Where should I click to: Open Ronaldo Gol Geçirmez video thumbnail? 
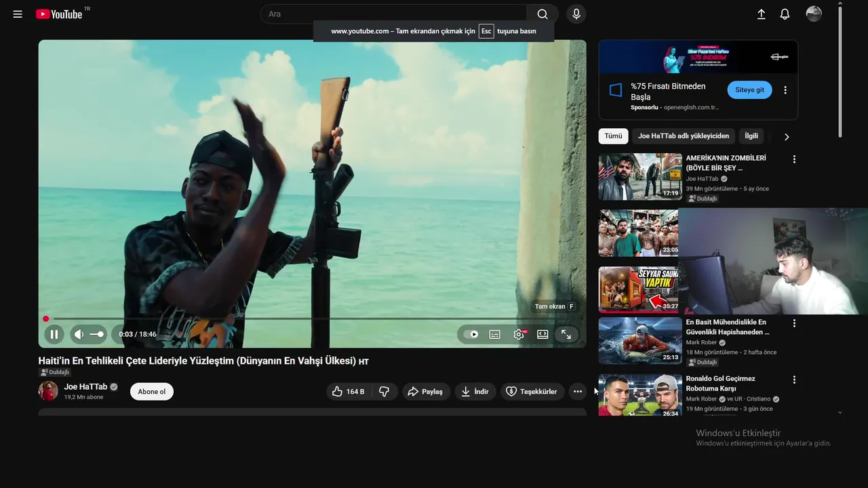640,394
